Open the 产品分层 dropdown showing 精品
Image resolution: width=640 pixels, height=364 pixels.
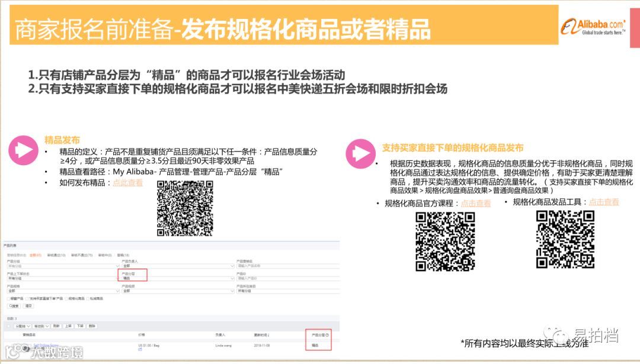click(178, 278)
